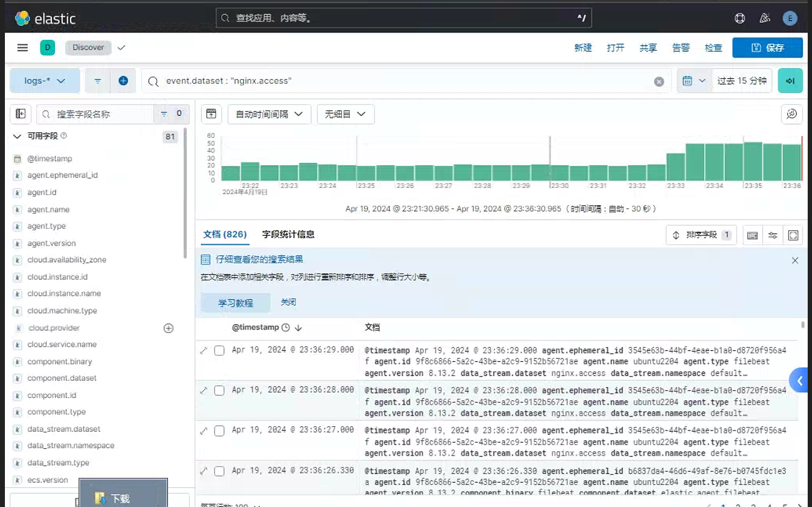The image size is (812, 507).
Task: Select the 23:36:27.000 row checkbox
Action: 219,431
